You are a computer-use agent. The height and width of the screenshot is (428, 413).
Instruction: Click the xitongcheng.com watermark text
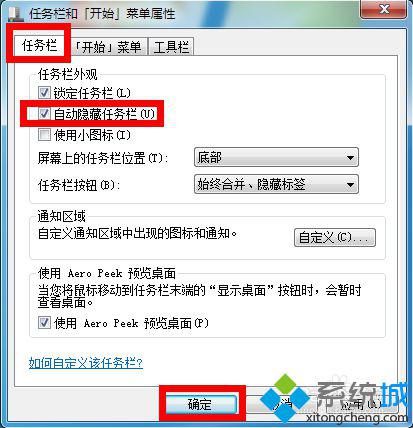[356, 418]
